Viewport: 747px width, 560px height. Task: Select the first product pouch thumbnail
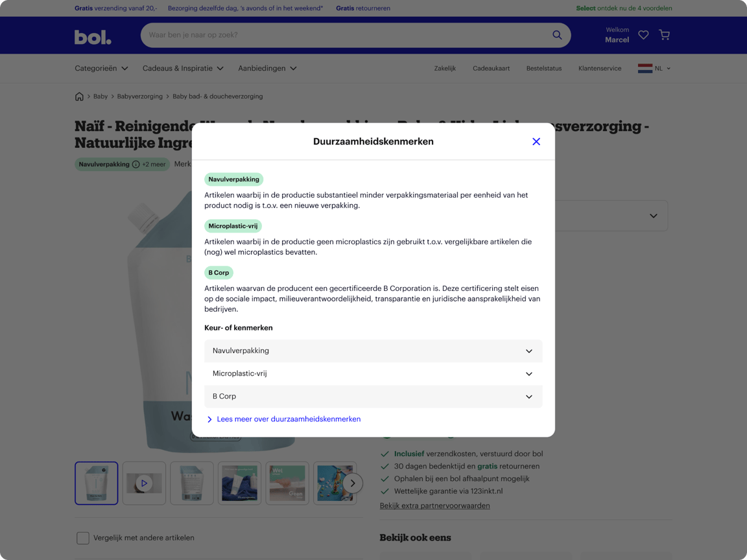pyautogui.click(x=96, y=483)
